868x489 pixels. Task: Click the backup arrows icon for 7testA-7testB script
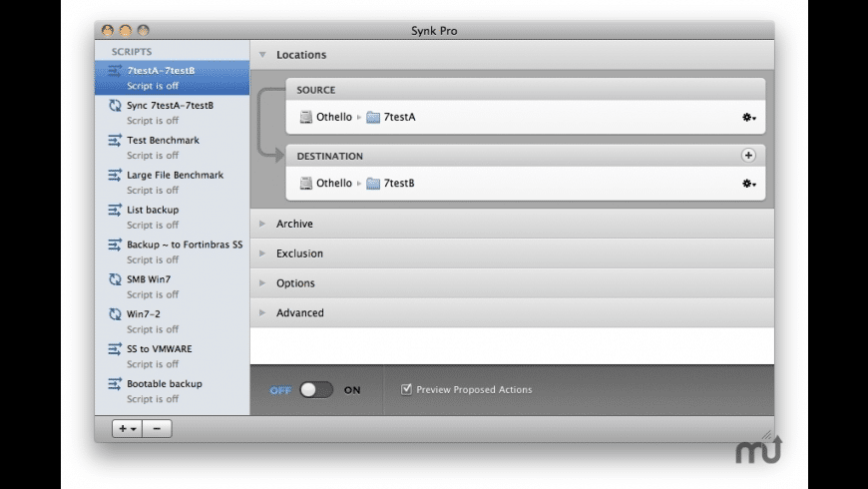[x=115, y=71]
